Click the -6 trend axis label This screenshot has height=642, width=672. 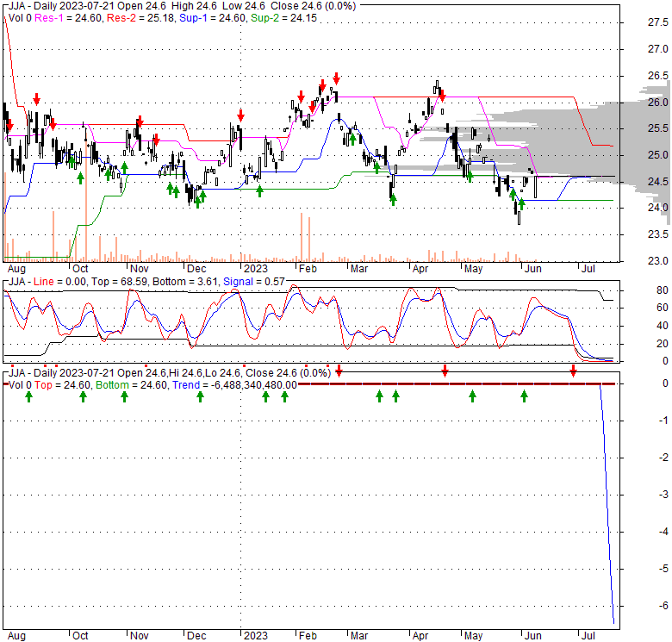point(663,606)
